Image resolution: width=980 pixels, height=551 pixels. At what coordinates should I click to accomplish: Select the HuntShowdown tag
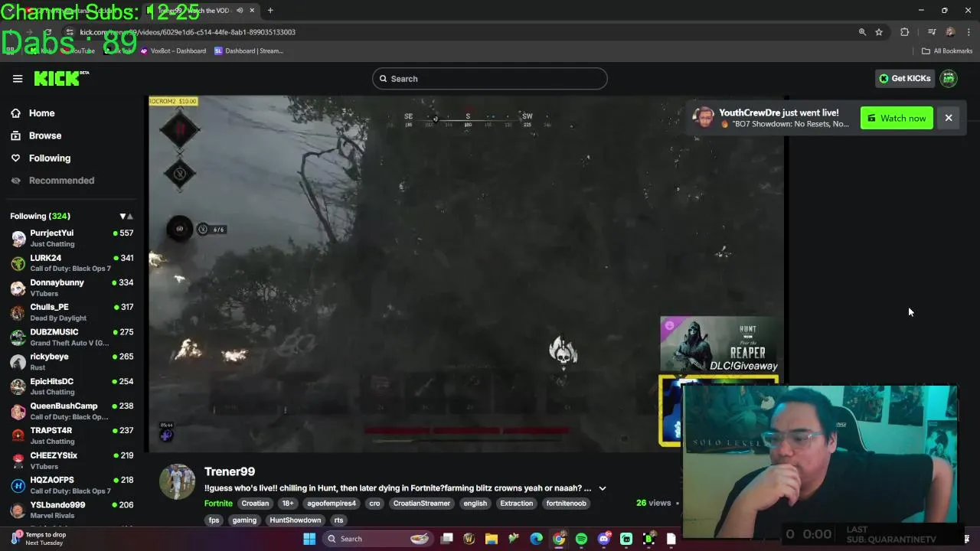click(295, 520)
